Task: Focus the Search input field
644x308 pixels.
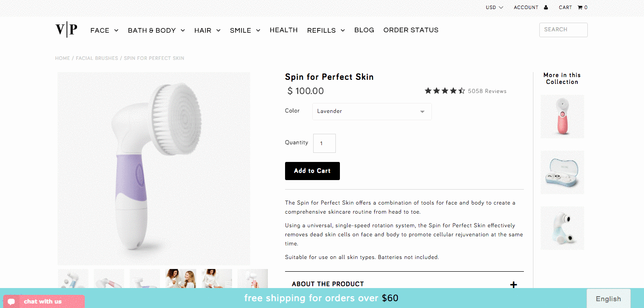Action: point(563,29)
